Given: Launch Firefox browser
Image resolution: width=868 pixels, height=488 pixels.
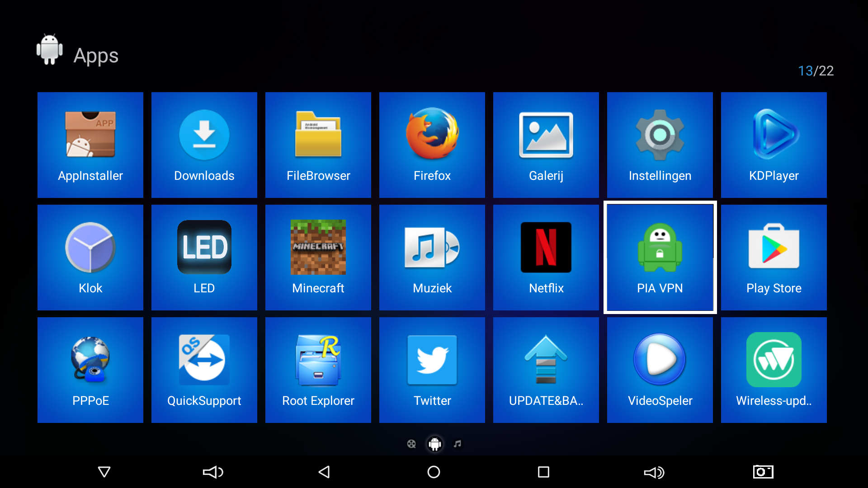Looking at the screenshot, I should (x=432, y=145).
